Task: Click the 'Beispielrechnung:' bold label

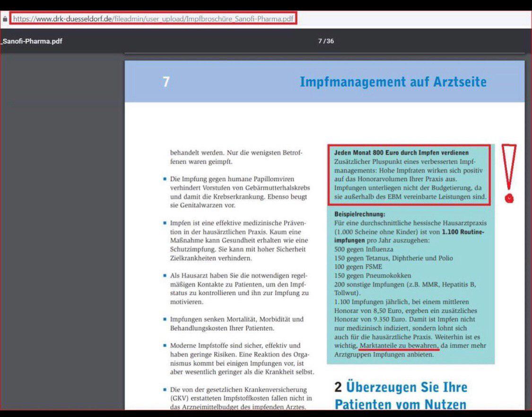Action: click(x=360, y=214)
